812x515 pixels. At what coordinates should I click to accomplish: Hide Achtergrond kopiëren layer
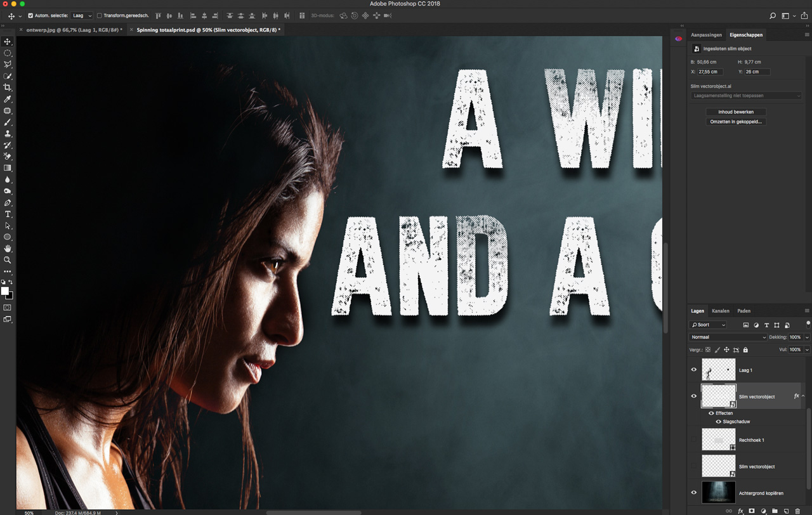coord(693,493)
